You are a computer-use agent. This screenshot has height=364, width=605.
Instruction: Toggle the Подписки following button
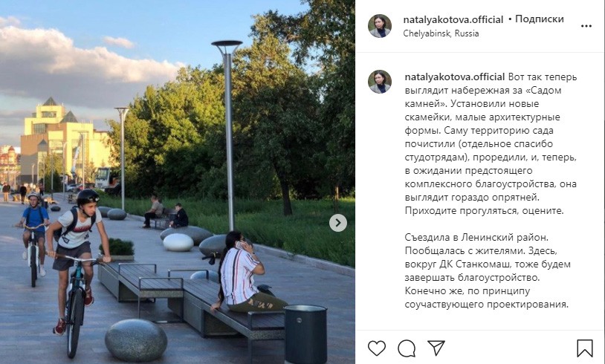(540, 19)
